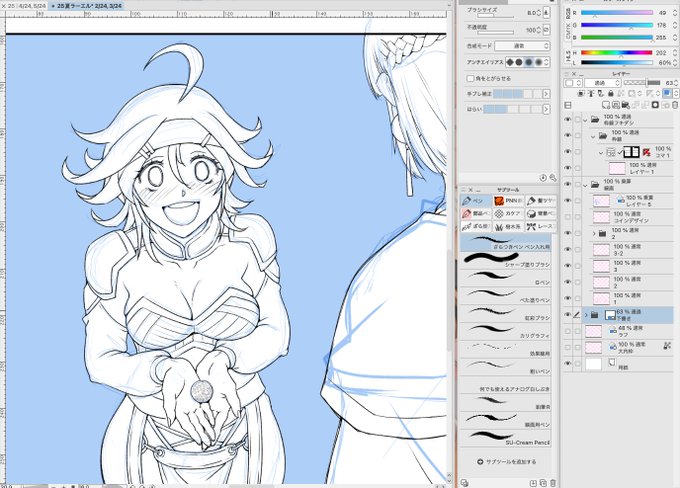The height and width of the screenshot is (488, 680).
Task: Click the layer color toggle icon
Action: [x=667, y=93]
